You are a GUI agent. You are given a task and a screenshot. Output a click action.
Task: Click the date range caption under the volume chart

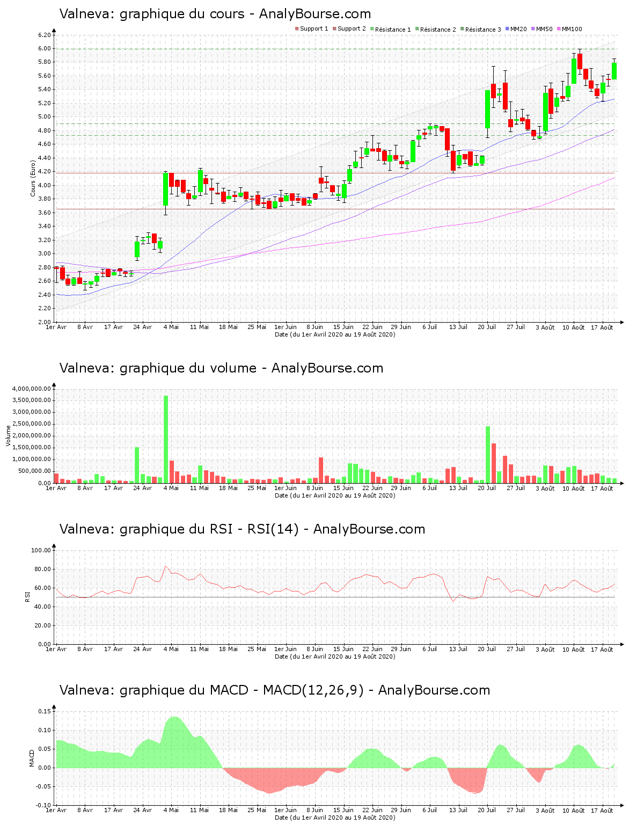335,495
